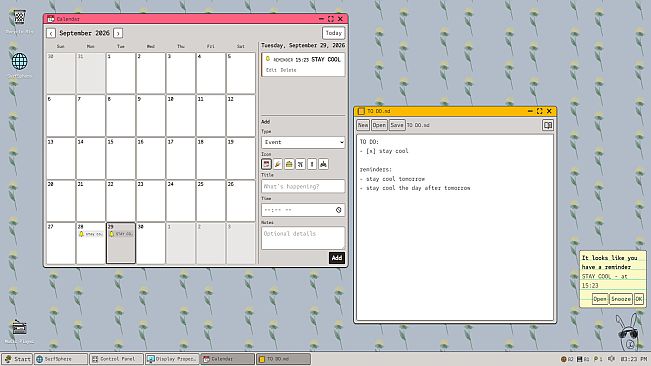The image size is (651, 366).
Task: Open the Start menu
Action: coord(17,359)
